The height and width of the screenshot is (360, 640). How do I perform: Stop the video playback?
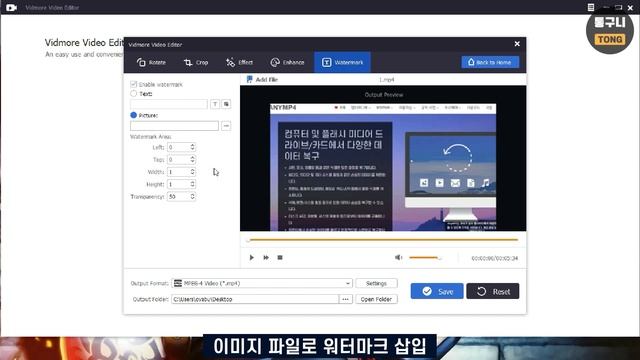pos(280,258)
